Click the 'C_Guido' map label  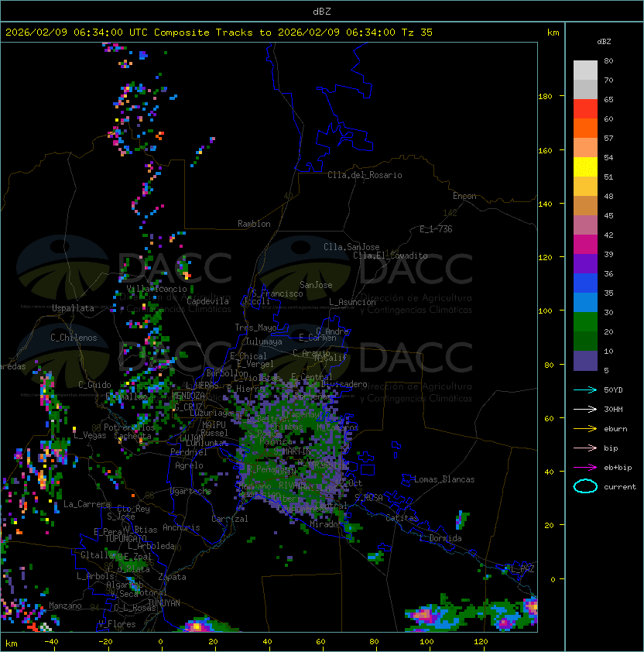click(x=94, y=385)
